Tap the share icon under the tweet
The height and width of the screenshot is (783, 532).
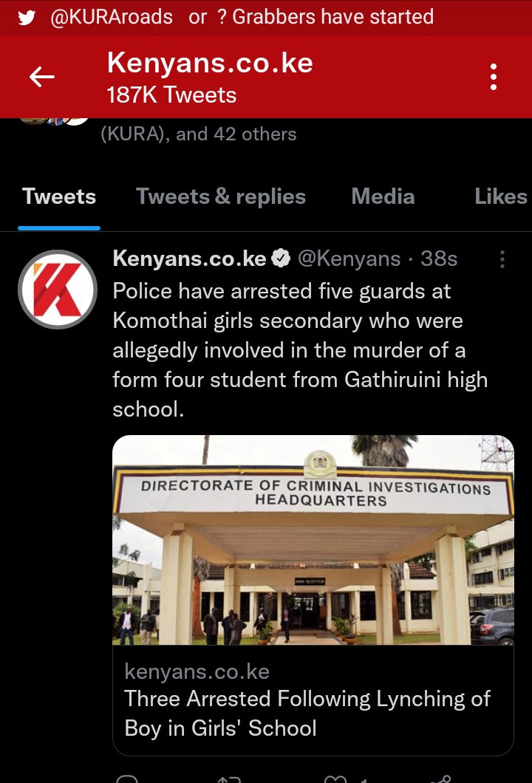coord(440,779)
